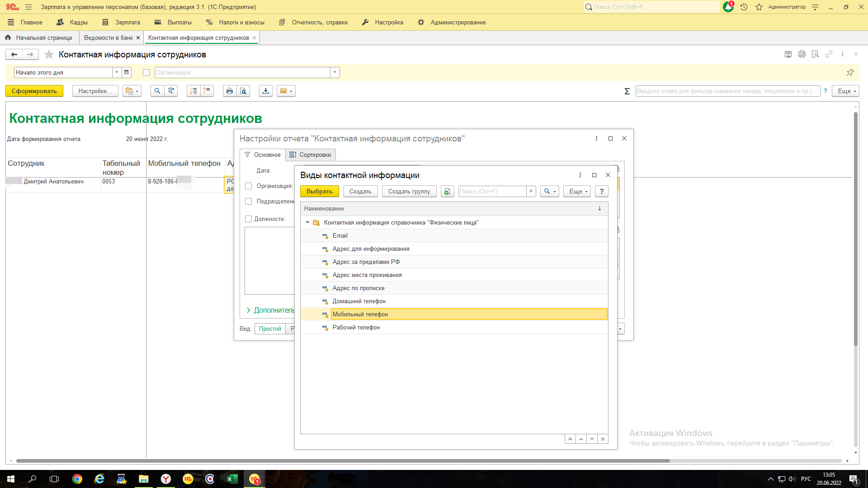
Task: Open history clock icon in title bar
Action: 744,7
